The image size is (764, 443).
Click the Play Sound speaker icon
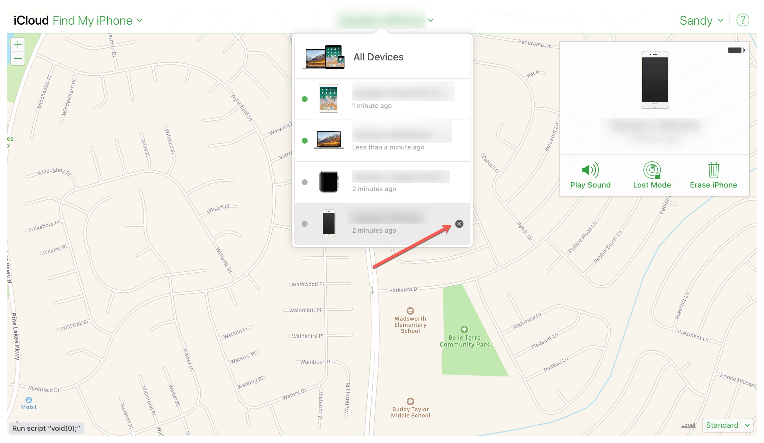(x=590, y=170)
